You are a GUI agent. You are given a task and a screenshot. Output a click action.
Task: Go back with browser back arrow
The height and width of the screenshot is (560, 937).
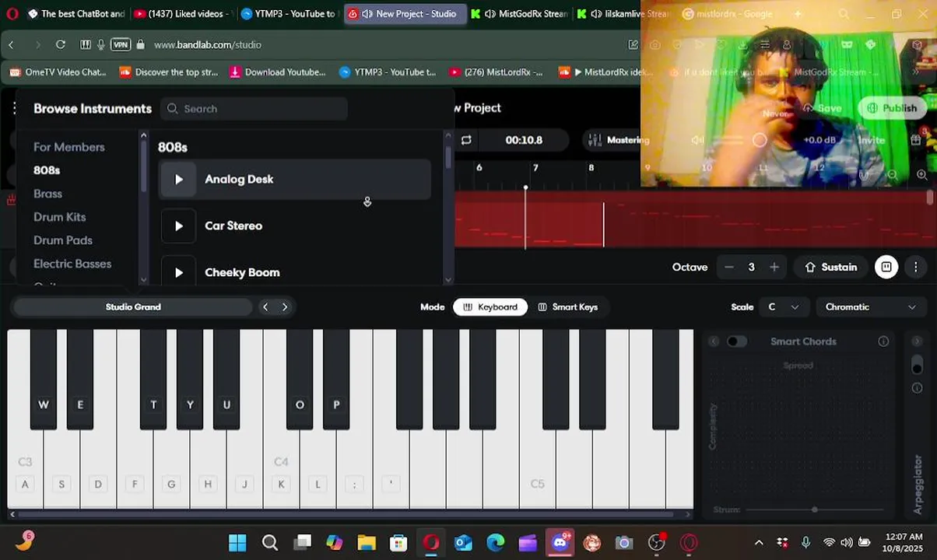[12, 45]
